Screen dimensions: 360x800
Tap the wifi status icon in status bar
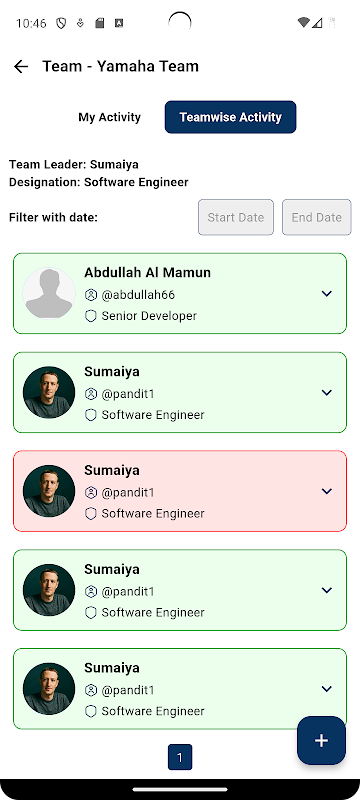[x=304, y=22]
